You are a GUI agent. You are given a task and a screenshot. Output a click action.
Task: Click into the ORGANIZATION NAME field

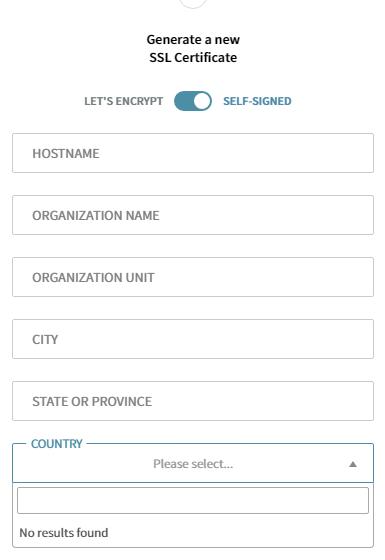click(x=193, y=215)
